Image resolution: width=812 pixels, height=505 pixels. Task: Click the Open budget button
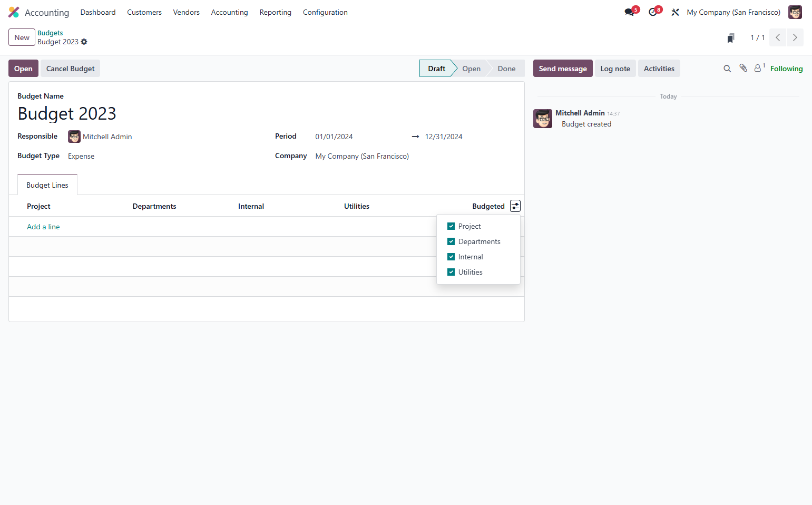tap(23, 69)
